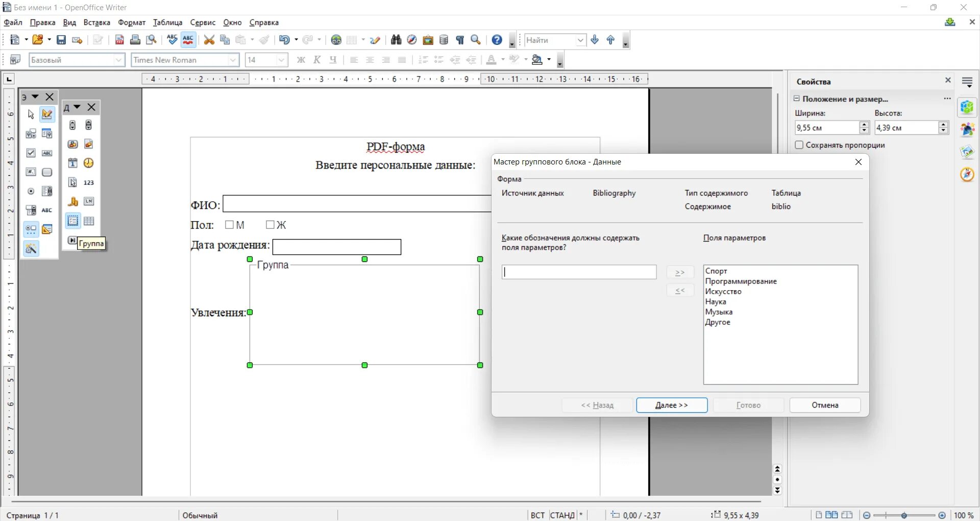The image size is (980, 521).
Task: Toggle italic К formatting button
Action: point(317,60)
